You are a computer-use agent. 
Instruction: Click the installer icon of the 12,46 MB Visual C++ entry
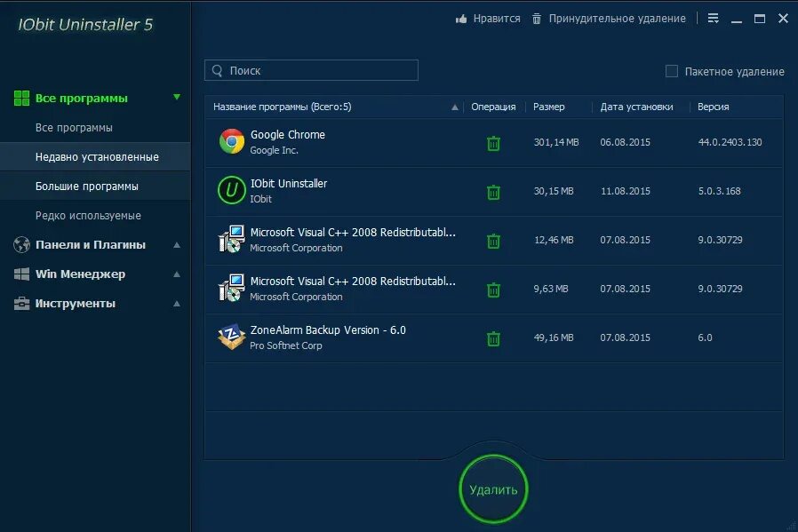tap(232, 239)
